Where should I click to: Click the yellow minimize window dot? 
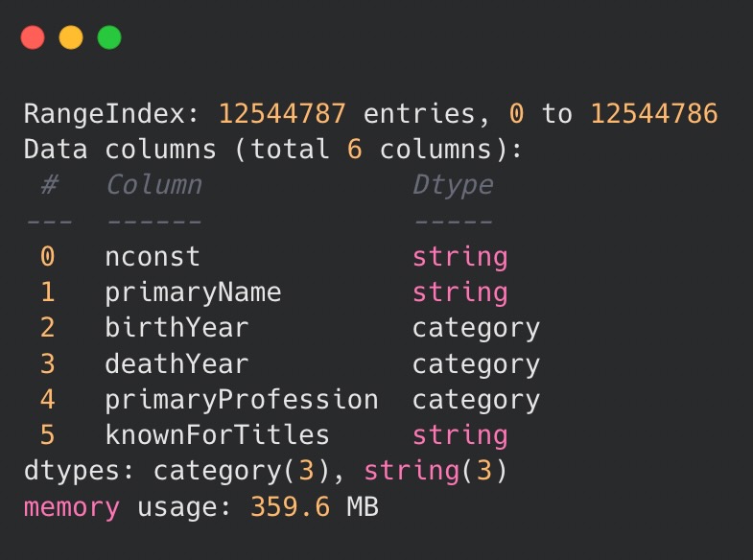[71, 37]
